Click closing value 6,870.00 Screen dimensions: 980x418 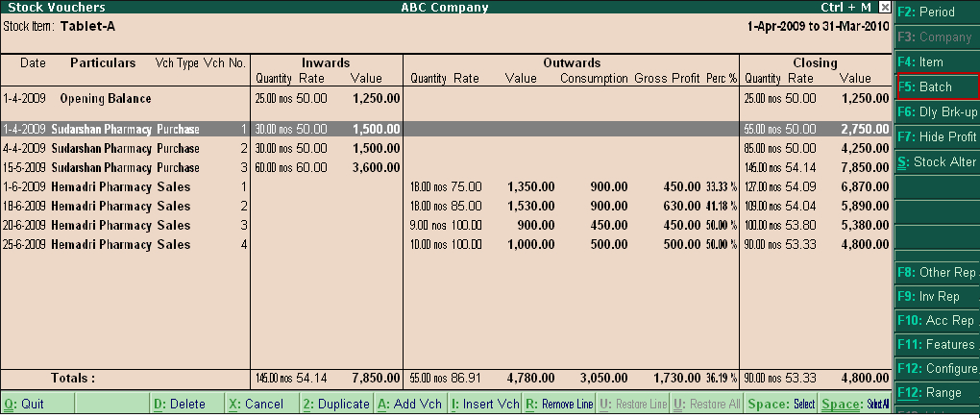pos(865,187)
